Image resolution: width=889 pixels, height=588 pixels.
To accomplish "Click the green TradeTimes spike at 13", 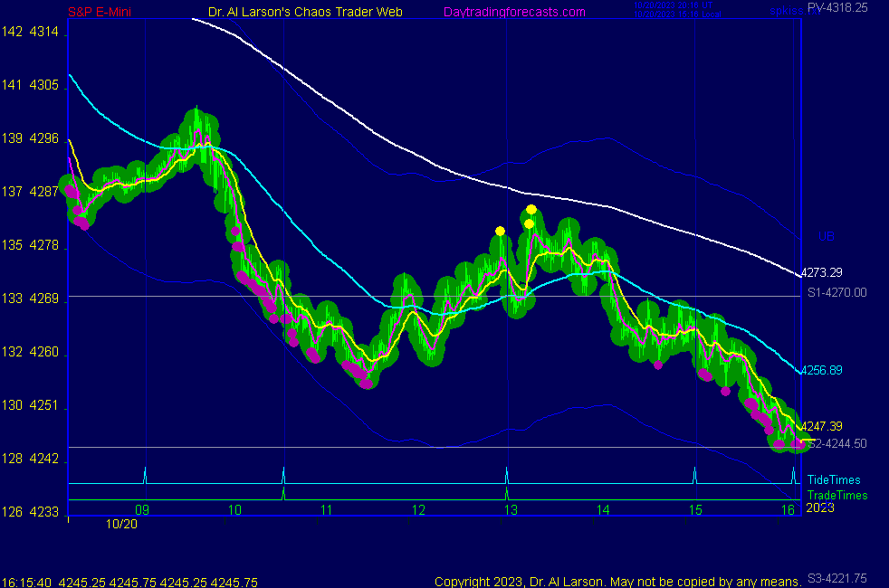I will coord(506,493).
